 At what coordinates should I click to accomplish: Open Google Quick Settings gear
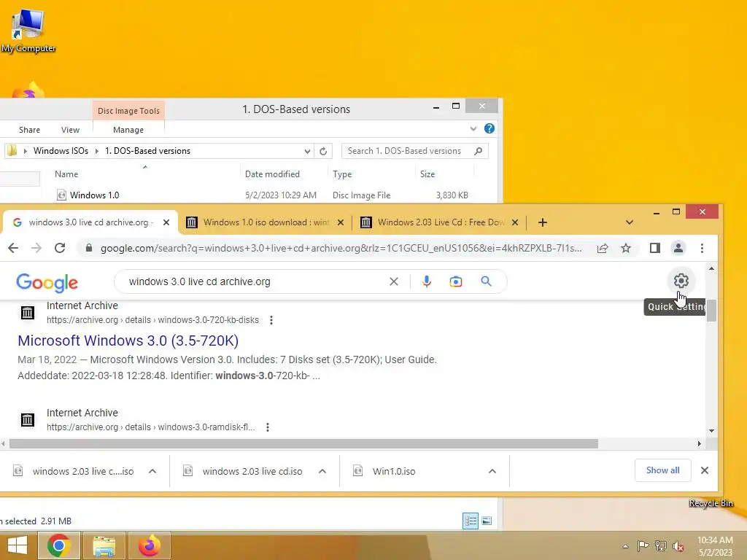coord(681,281)
